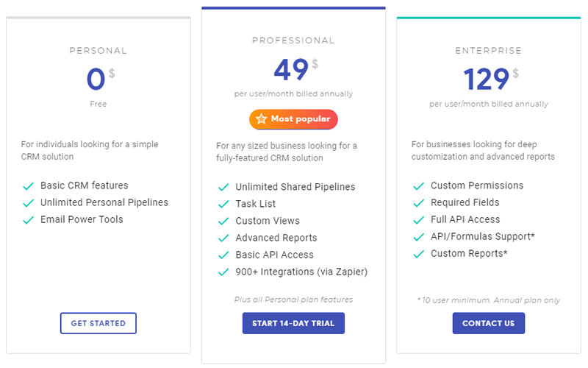Click the star icon in Most popular badge

point(261,118)
